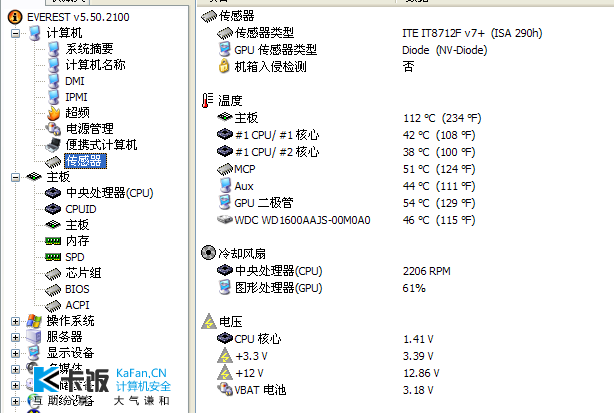Viewport: 614px width, 413px height.
Task: Click the +3.3 V lightning icon
Action: coord(225,355)
